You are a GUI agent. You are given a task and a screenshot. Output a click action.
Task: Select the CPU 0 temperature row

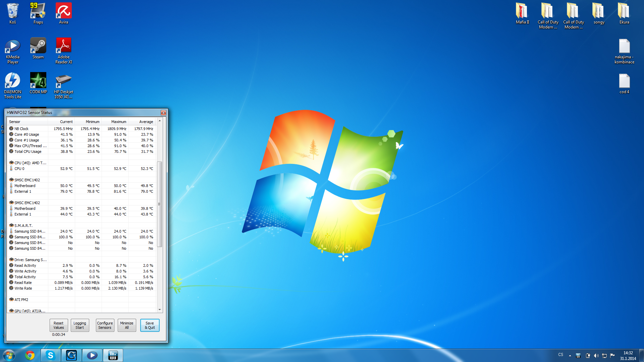(82, 169)
